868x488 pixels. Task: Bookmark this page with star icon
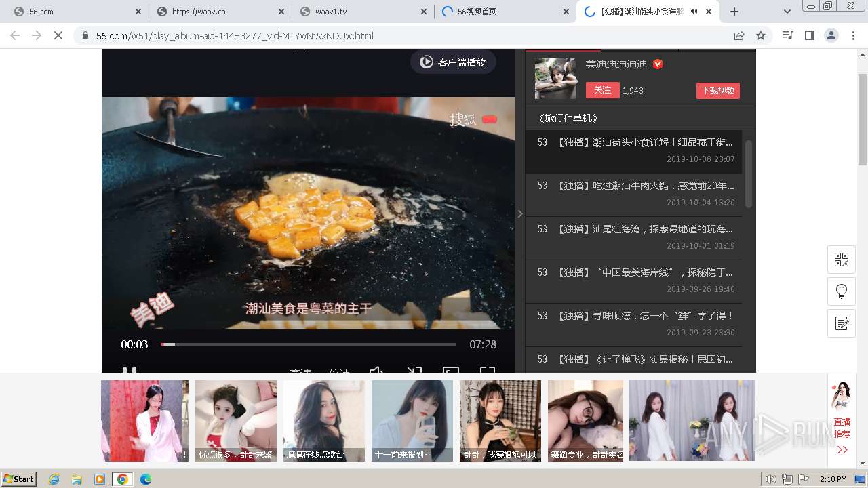point(761,35)
